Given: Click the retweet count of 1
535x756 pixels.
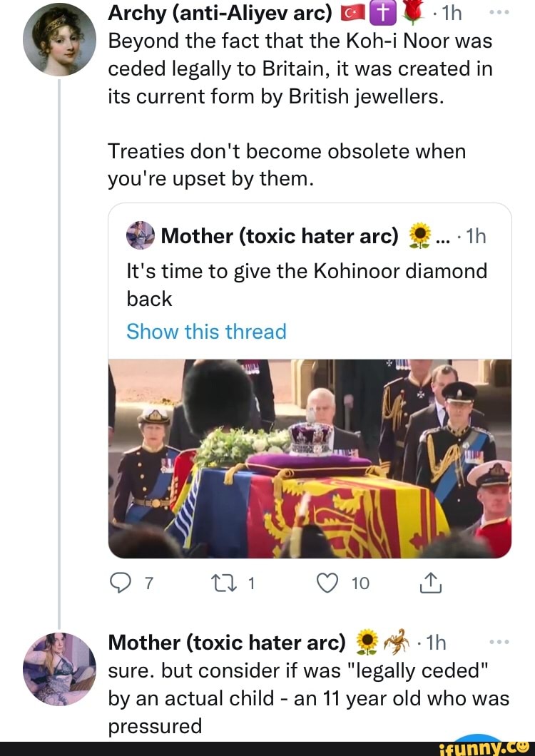Looking at the screenshot, I should pos(250,585).
